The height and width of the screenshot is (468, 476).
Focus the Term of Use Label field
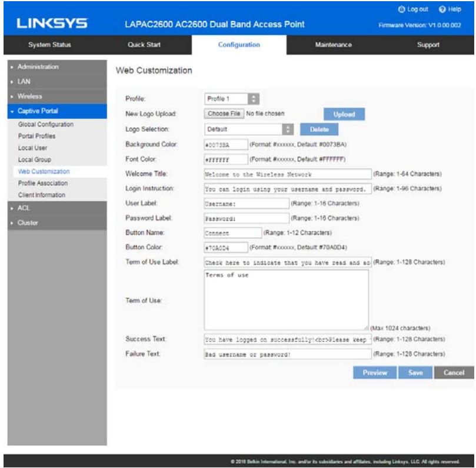[288, 263]
